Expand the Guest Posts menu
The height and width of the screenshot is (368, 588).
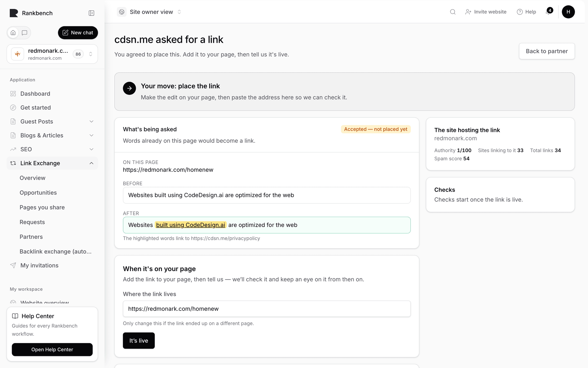91,122
